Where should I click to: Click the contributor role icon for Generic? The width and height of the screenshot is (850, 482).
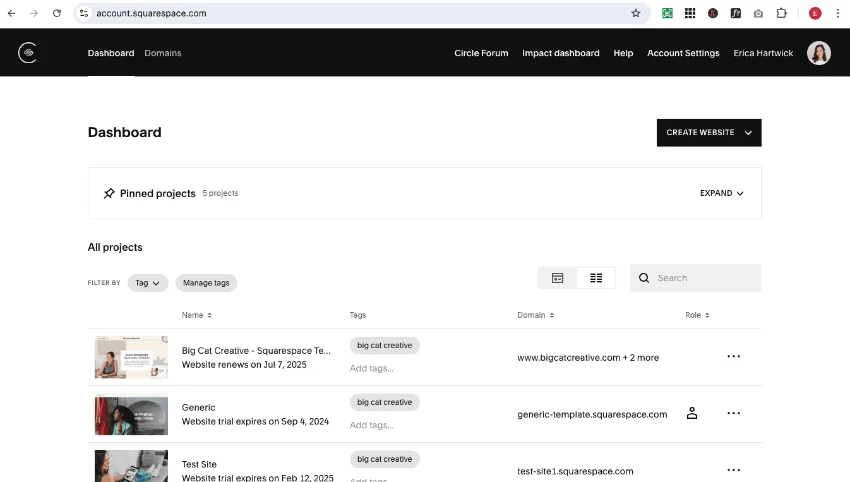[691, 413]
